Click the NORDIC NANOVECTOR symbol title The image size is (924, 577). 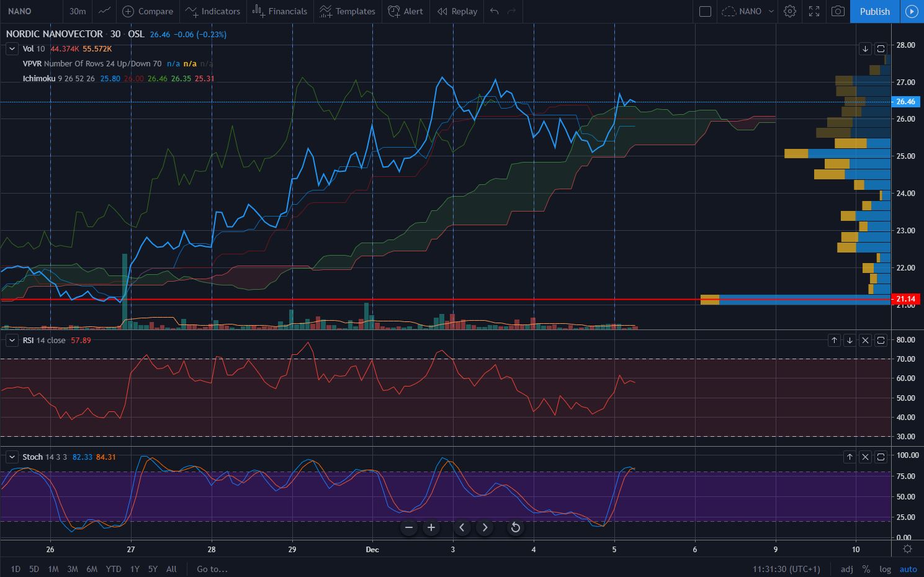coord(55,34)
